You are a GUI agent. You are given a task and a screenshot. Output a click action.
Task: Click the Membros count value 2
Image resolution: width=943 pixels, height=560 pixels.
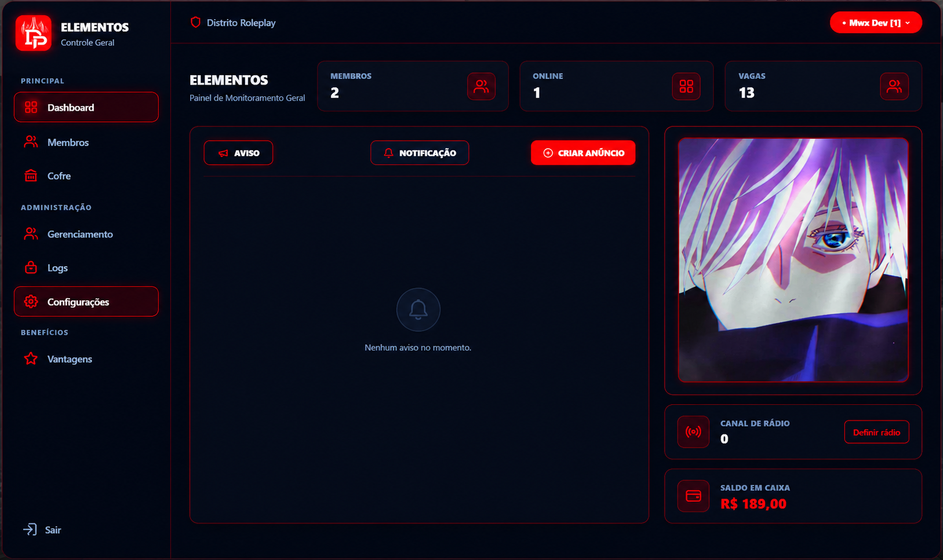click(x=334, y=93)
